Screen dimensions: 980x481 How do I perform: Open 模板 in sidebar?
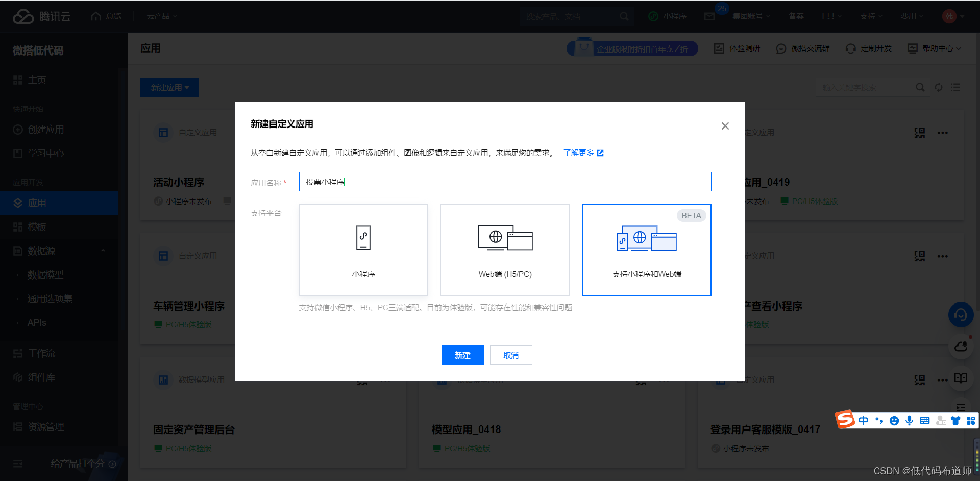(59, 227)
